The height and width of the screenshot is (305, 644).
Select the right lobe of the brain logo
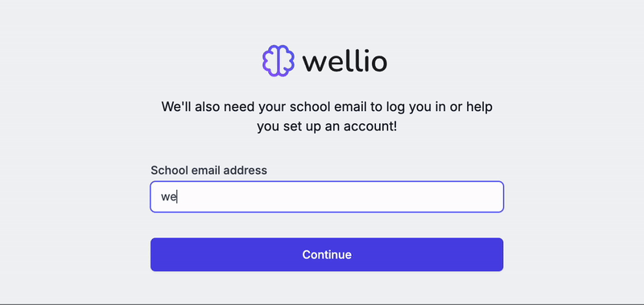pos(287,60)
